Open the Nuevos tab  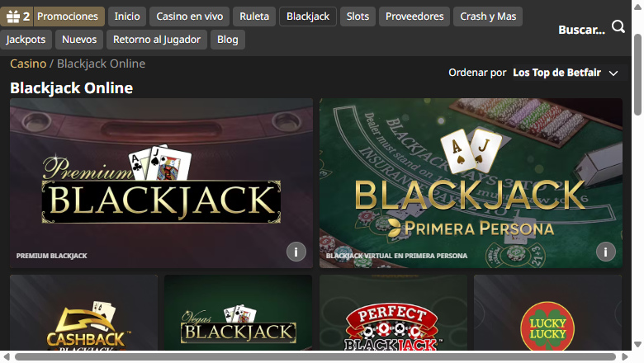(79, 40)
